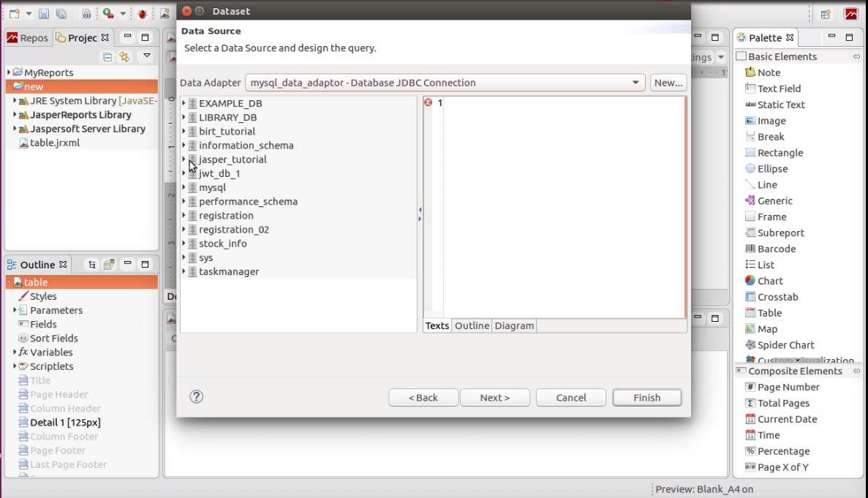Select the Chart element
868x498 pixels.
pyautogui.click(x=764, y=281)
